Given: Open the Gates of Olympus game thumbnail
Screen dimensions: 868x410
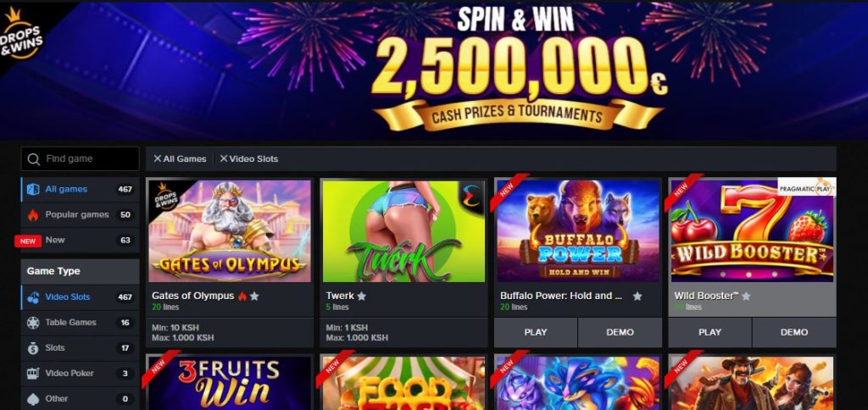Looking at the screenshot, I should [x=230, y=230].
